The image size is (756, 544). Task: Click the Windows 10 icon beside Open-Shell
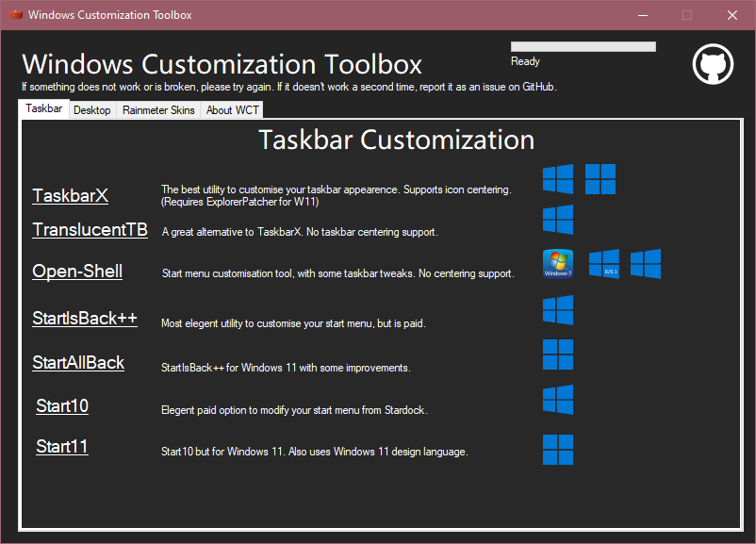(646, 264)
